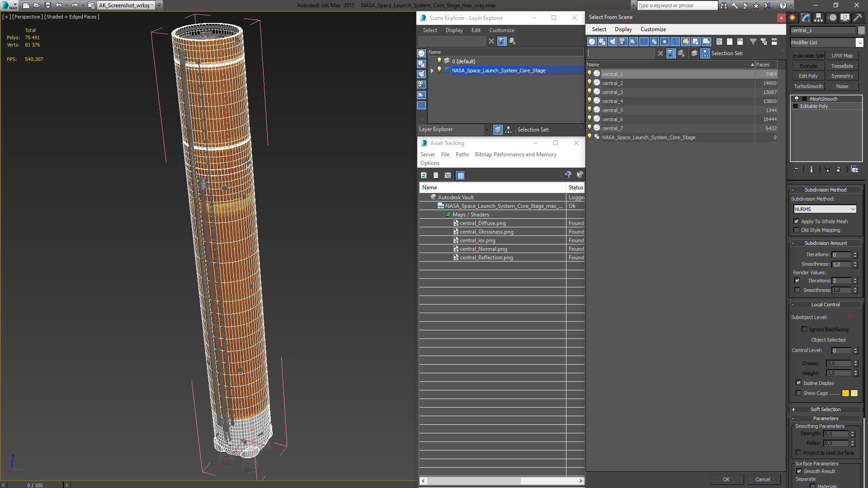Enable Show Cage checkbox

point(798,393)
